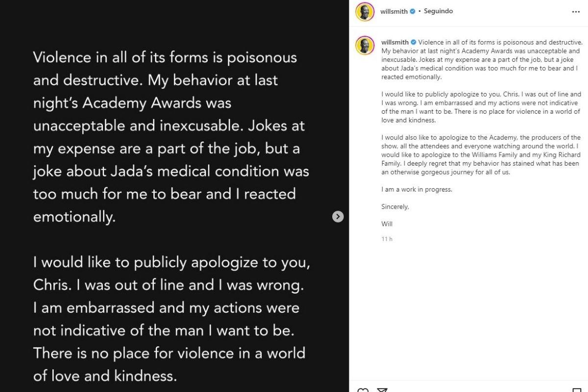Click the "Sincerely," line in the caption
The image size is (588, 392).
395,207
